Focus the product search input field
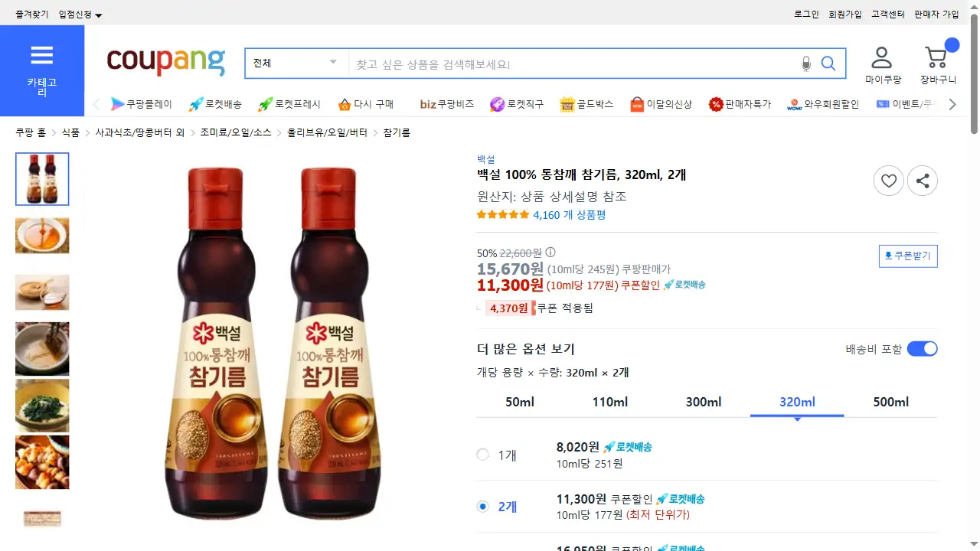This screenshot has height=551, width=980. pos(574,64)
